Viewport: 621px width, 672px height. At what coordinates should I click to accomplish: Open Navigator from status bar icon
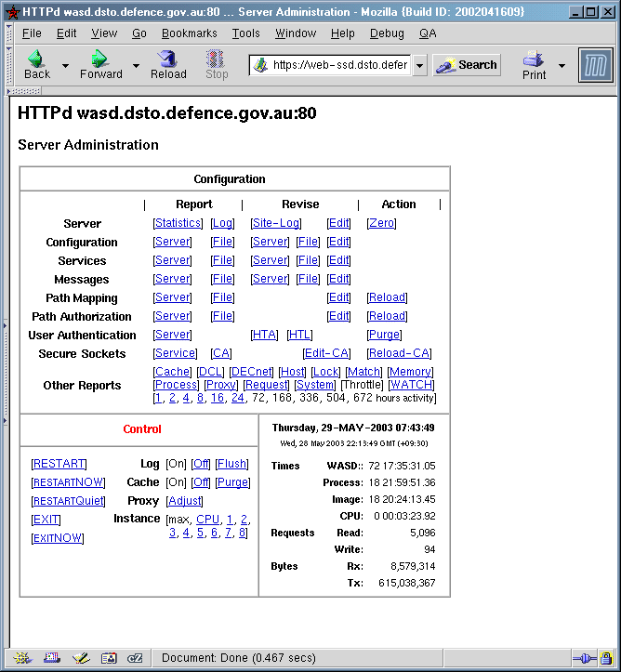(x=22, y=658)
